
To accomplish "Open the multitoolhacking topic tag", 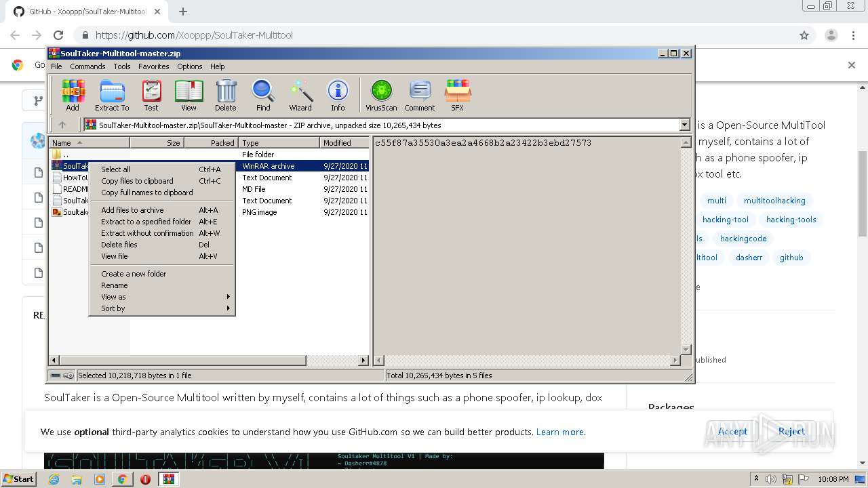I will pos(774,201).
